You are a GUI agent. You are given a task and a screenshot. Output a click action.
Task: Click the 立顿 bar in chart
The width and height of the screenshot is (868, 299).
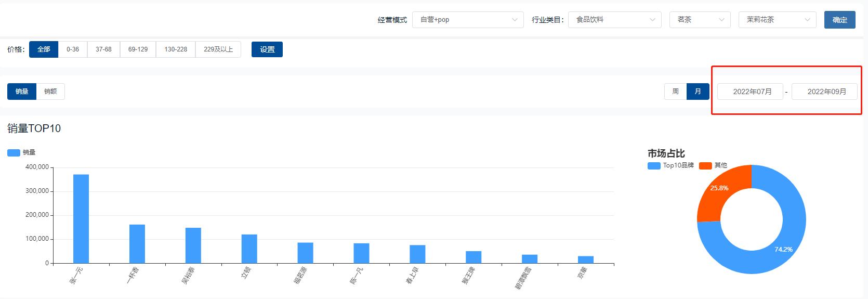pos(249,249)
